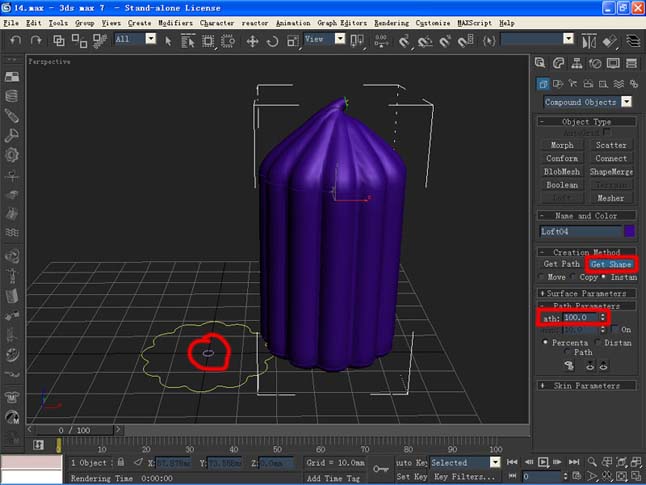Click the Boolean object type button
646x485 pixels.
pos(562,185)
